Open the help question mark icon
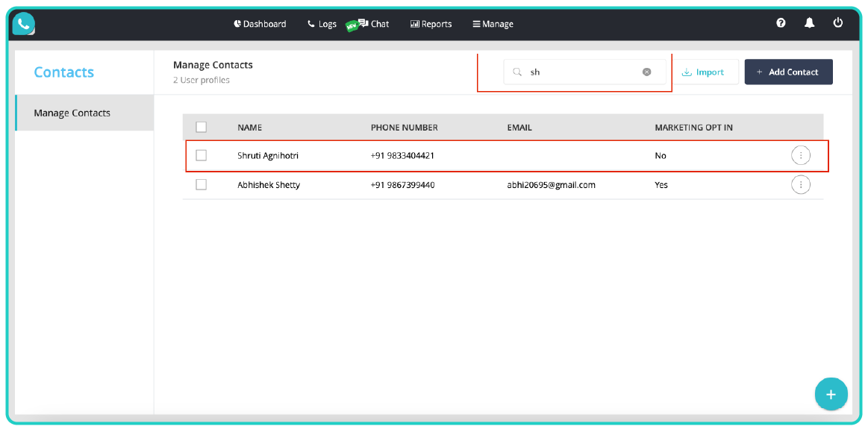The width and height of the screenshot is (868, 435). (x=781, y=22)
